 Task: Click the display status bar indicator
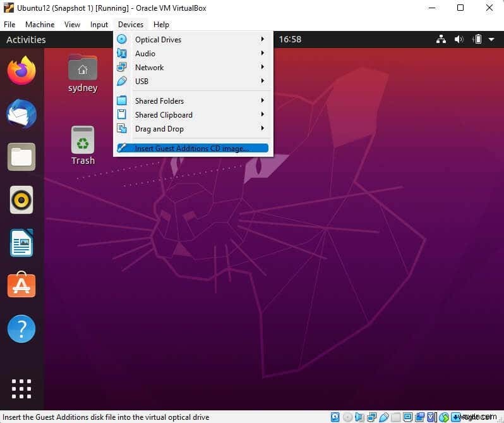(x=407, y=417)
